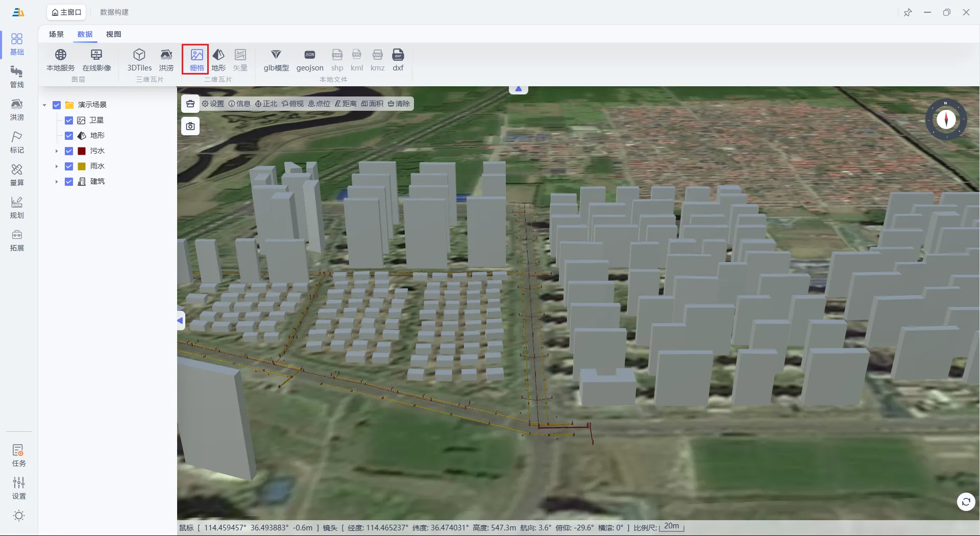Open the 在线影像 online imagery tool
This screenshot has width=980, height=536.
(x=96, y=60)
